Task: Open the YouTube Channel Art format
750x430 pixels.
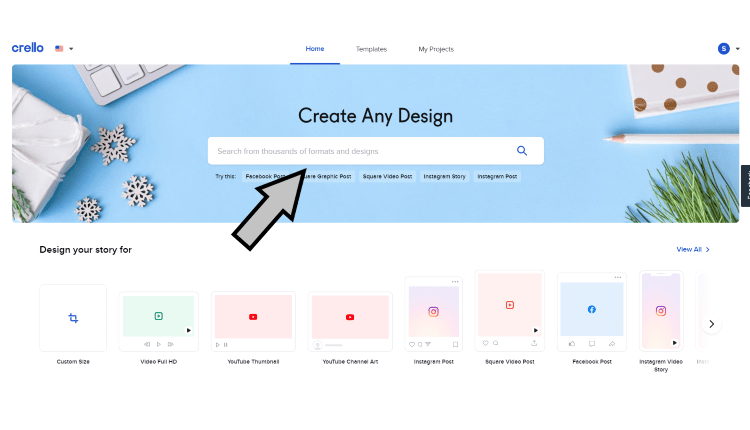Action: point(349,318)
